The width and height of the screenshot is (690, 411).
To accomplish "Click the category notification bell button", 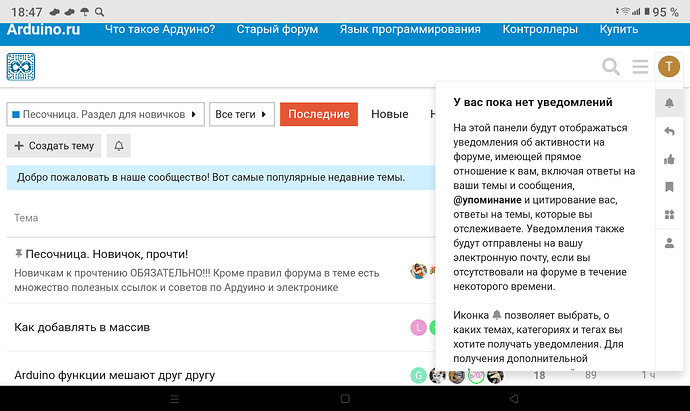I will [119, 146].
